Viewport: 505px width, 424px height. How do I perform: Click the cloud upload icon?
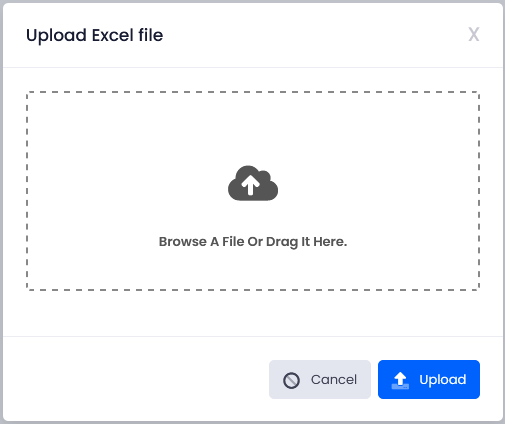tap(253, 183)
